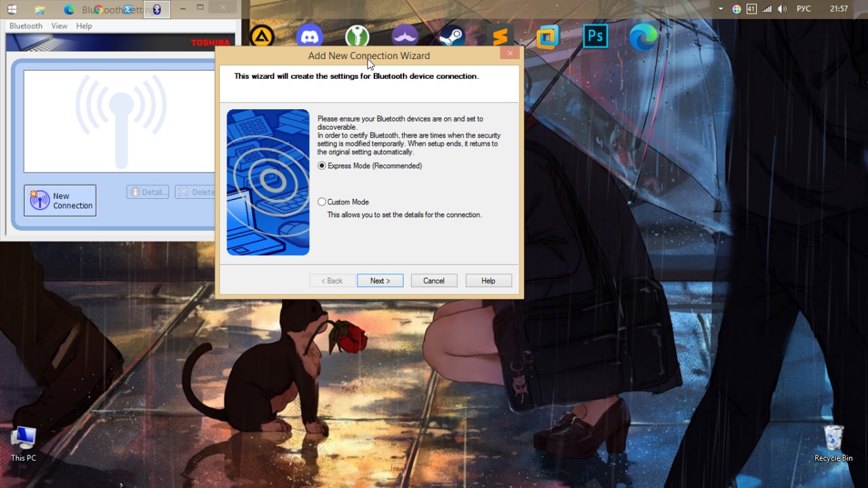Screen dimensions: 868x488
Task: Open Help menu in Bluetooth Settings
Action: 84,26
